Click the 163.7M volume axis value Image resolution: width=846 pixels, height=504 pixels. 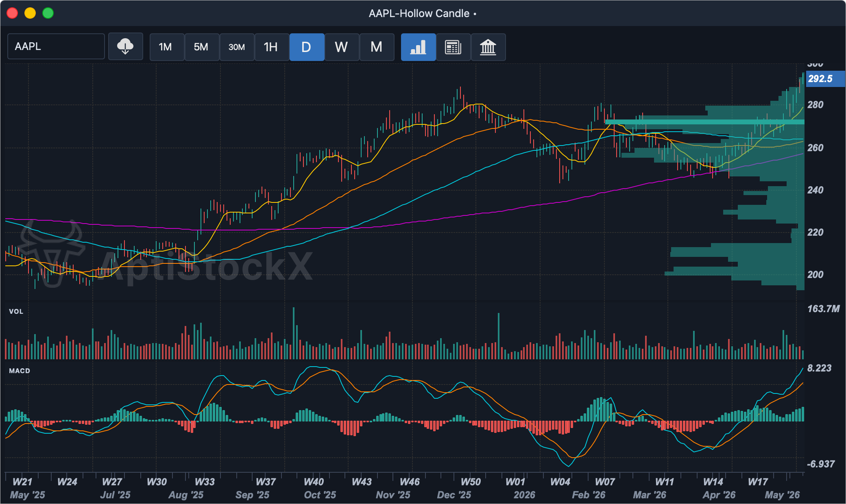coord(823,309)
